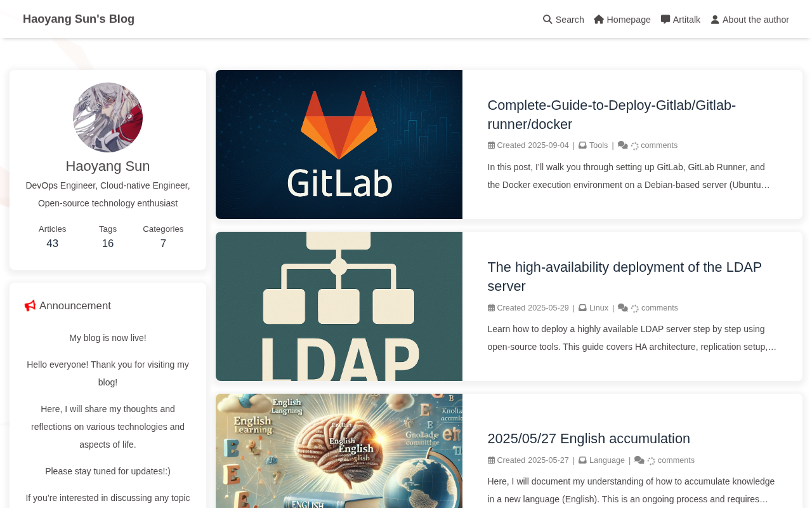Click the Homepage house icon

(599, 20)
